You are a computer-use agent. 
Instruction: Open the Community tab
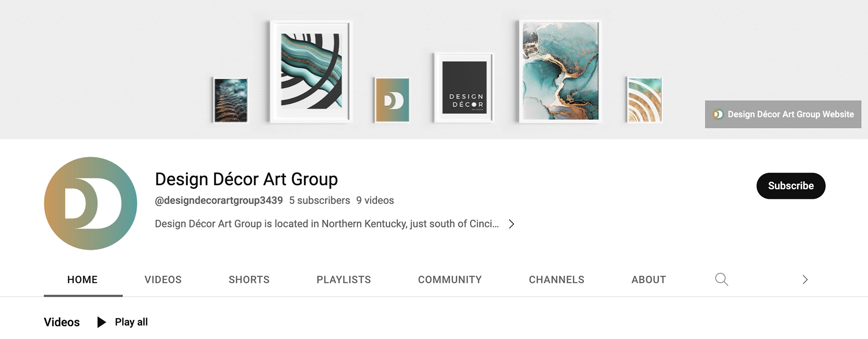click(450, 280)
